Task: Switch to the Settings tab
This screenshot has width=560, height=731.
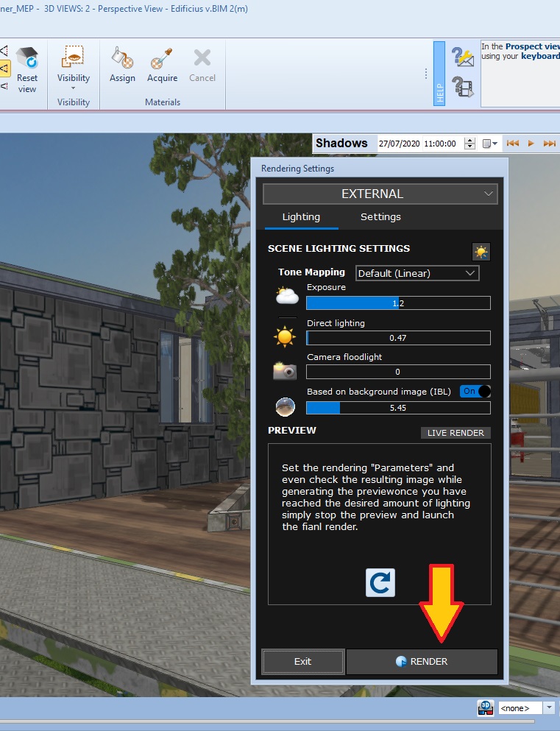Action: 380,216
